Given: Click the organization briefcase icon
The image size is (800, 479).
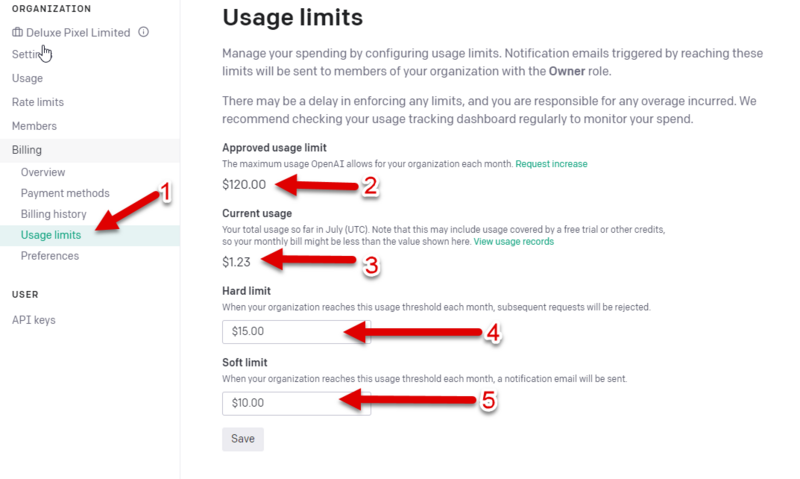Looking at the screenshot, I should click(x=17, y=32).
